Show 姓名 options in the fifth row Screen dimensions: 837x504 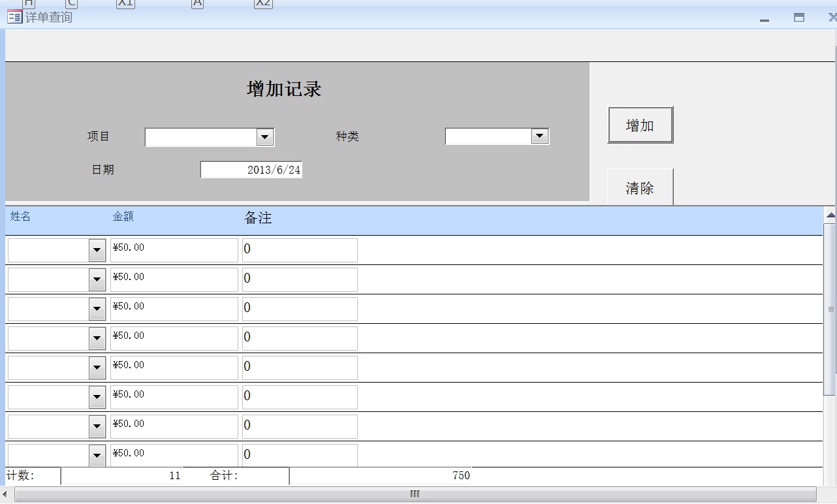click(x=97, y=368)
